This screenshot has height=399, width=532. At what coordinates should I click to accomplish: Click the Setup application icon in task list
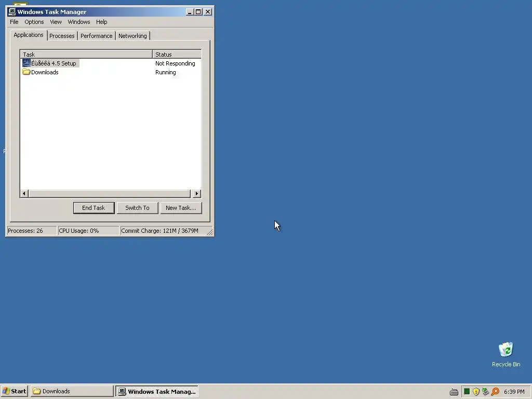[x=26, y=63]
